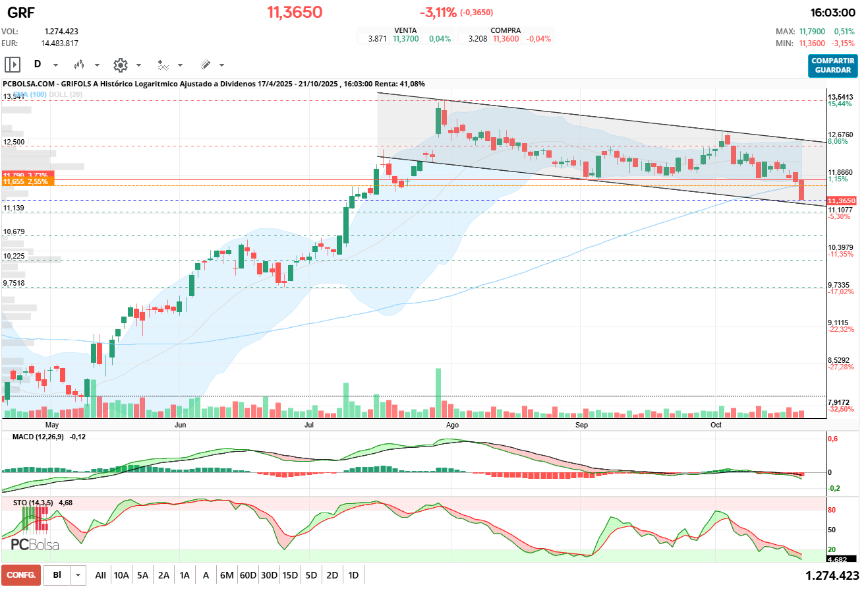Screen dimensions: 868x589
Task: Click the D timeframe letter in toolbar
Action: [38, 65]
